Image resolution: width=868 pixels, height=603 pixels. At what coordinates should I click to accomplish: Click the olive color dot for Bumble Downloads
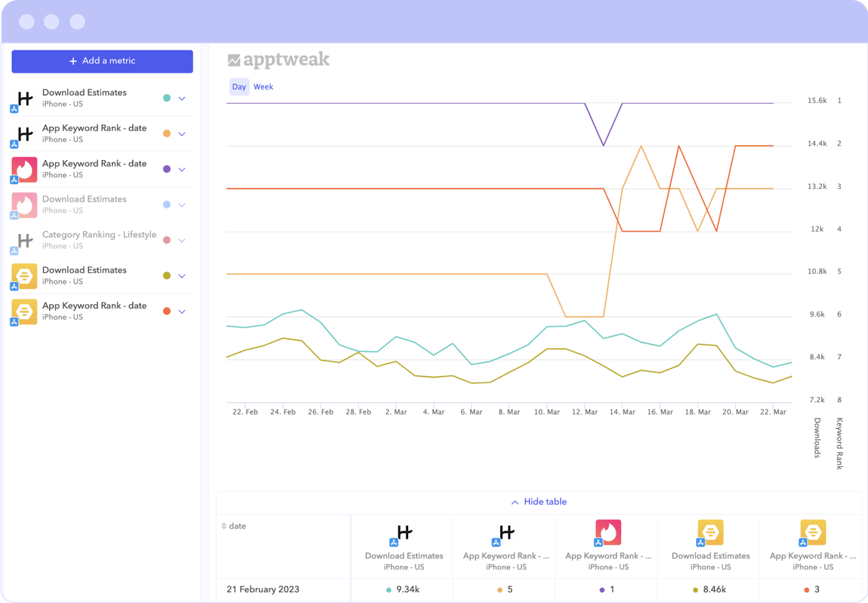pos(167,276)
